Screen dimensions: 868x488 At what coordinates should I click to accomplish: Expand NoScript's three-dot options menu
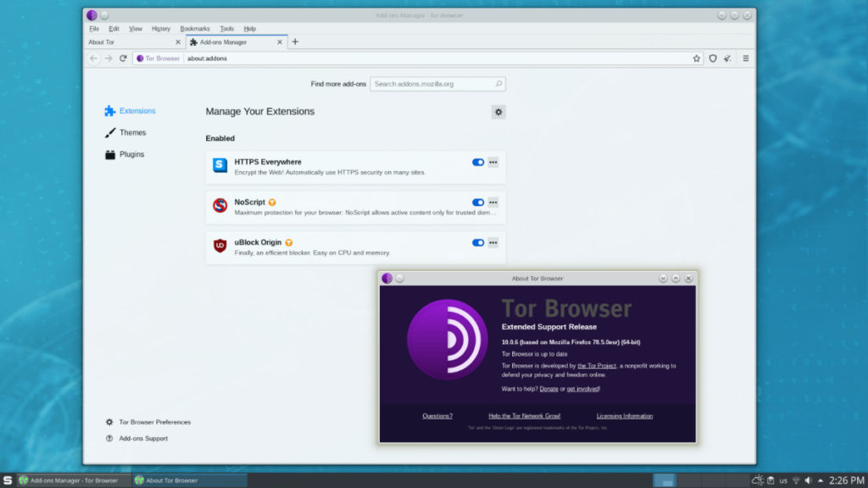coord(492,202)
